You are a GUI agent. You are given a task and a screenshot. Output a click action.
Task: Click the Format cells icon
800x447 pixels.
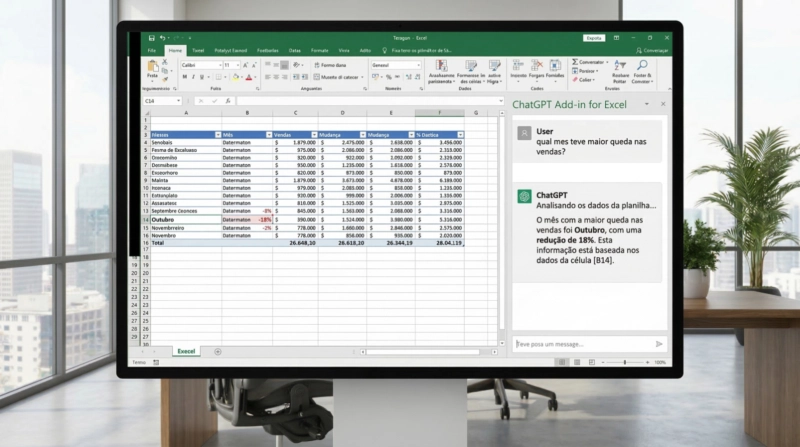tap(555, 65)
